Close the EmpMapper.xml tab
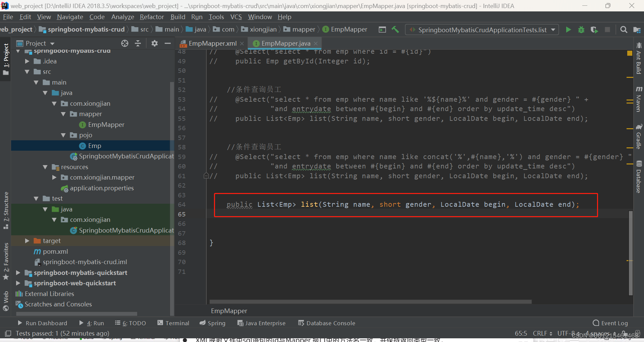The height and width of the screenshot is (342, 644). coord(242,44)
